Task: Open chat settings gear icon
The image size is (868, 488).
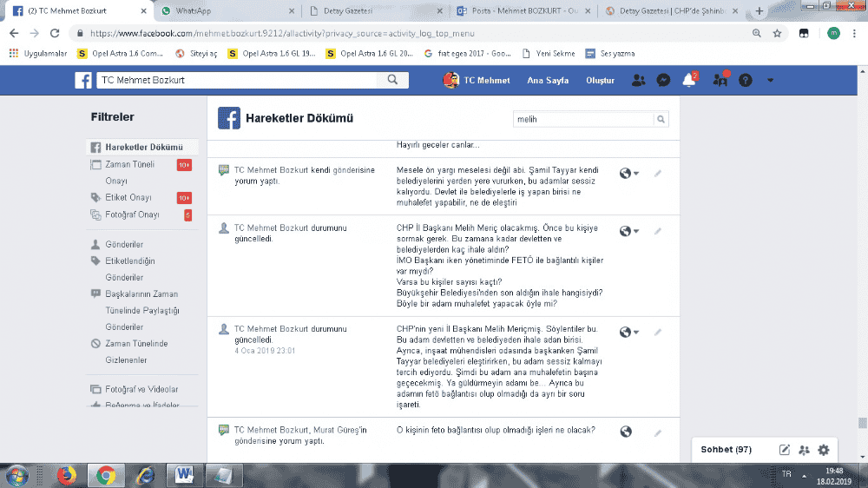Action: (824, 450)
